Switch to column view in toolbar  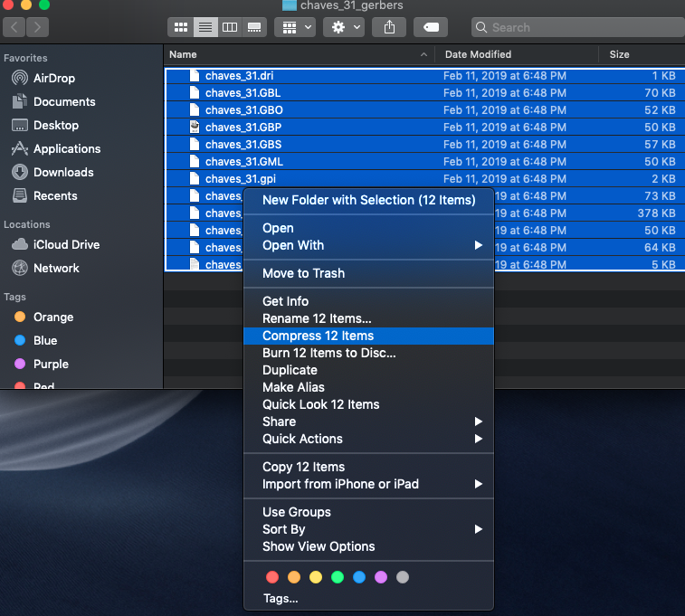[x=230, y=27]
